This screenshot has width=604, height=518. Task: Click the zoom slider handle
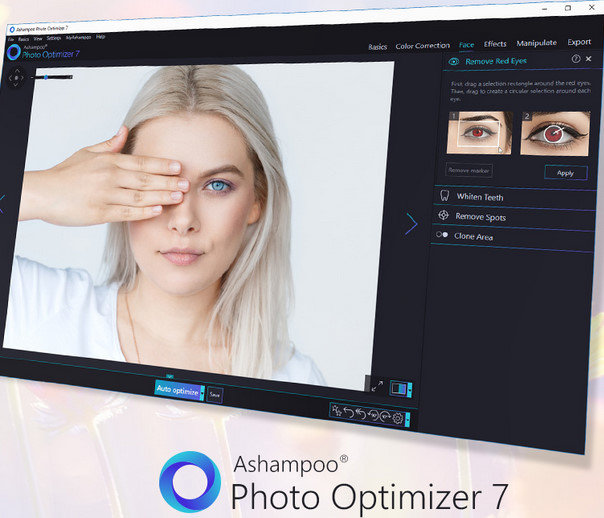click(x=46, y=77)
